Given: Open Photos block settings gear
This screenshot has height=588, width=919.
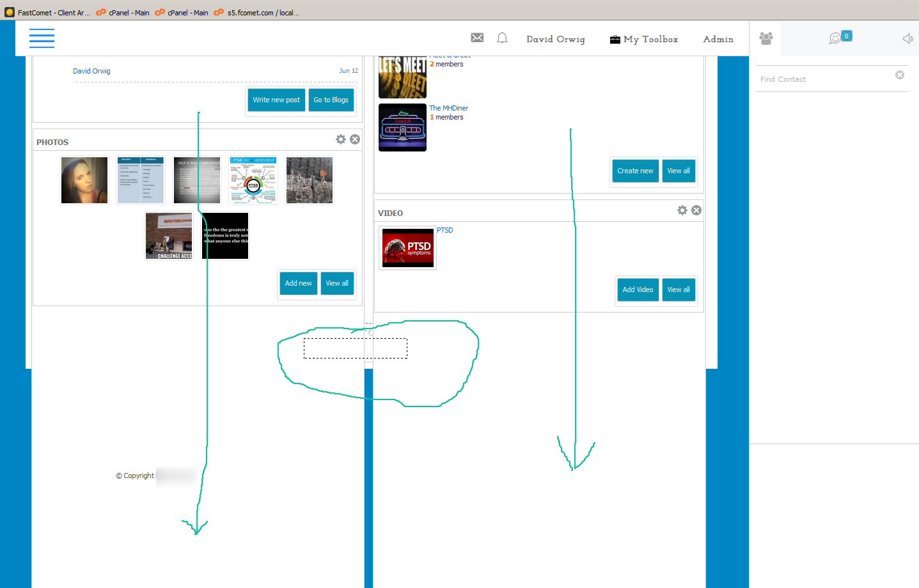Looking at the screenshot, I should tap(341, 139).
